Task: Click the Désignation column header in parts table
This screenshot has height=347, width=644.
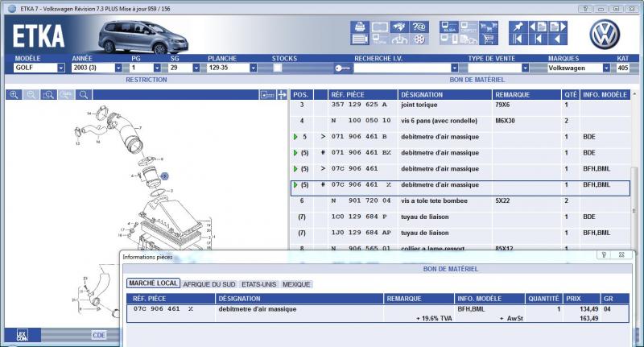Action: point(445,95)
